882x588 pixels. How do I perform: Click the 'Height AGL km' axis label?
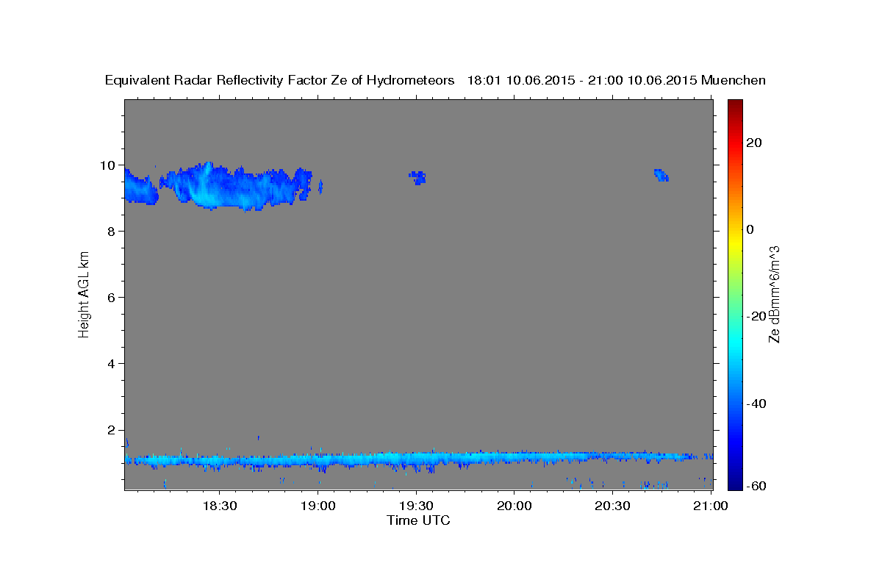(x=85, y=294)
